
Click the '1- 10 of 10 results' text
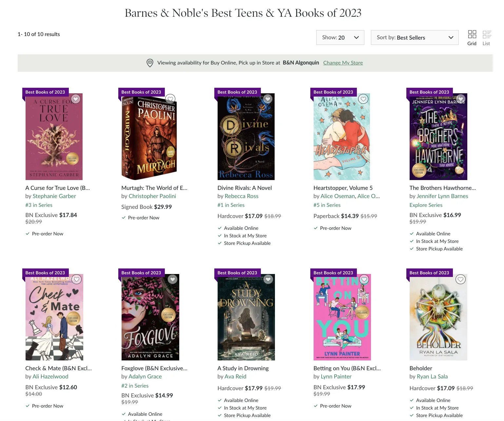39,34
